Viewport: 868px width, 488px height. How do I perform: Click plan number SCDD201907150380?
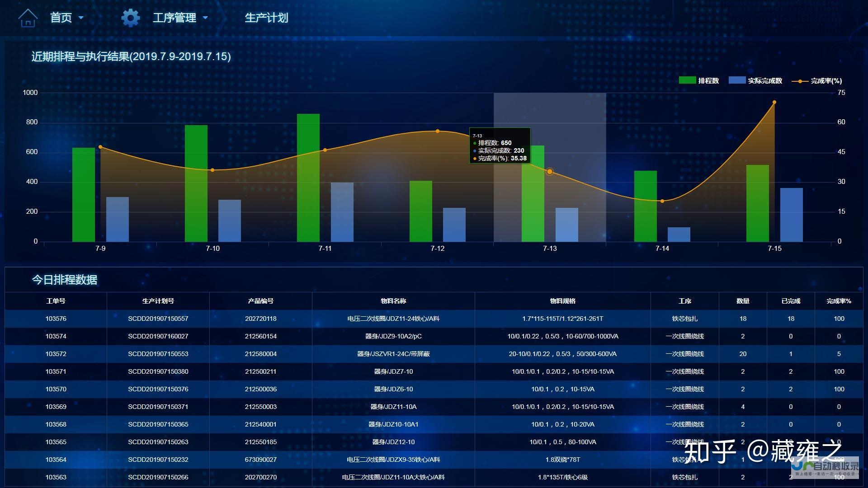pyautogui.click(x=158, y=371)
